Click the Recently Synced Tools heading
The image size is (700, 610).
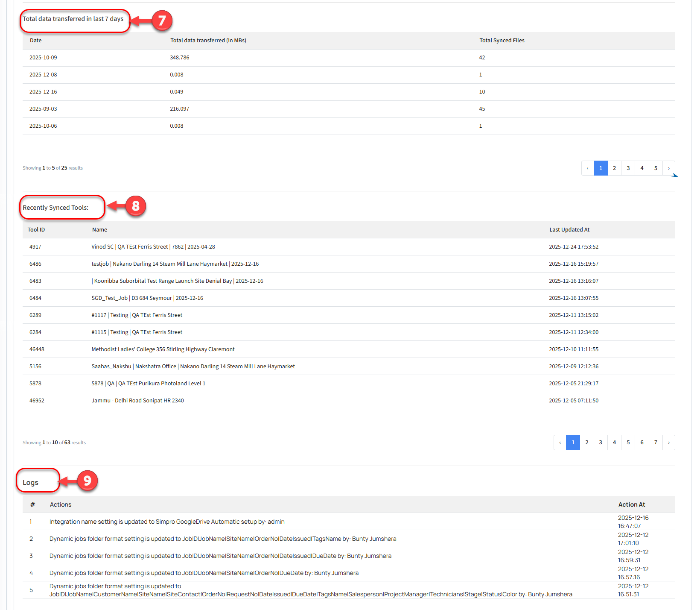[55, 208]
